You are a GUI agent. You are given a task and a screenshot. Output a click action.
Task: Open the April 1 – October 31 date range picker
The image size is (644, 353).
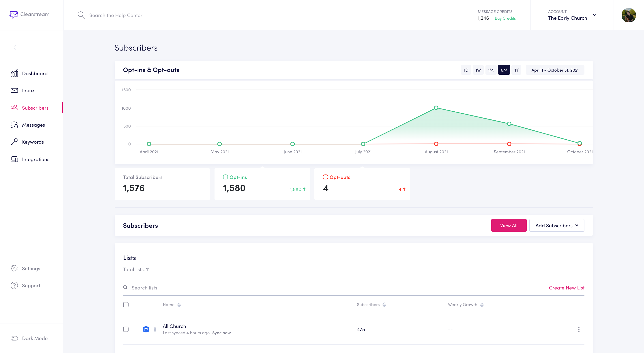555,70
